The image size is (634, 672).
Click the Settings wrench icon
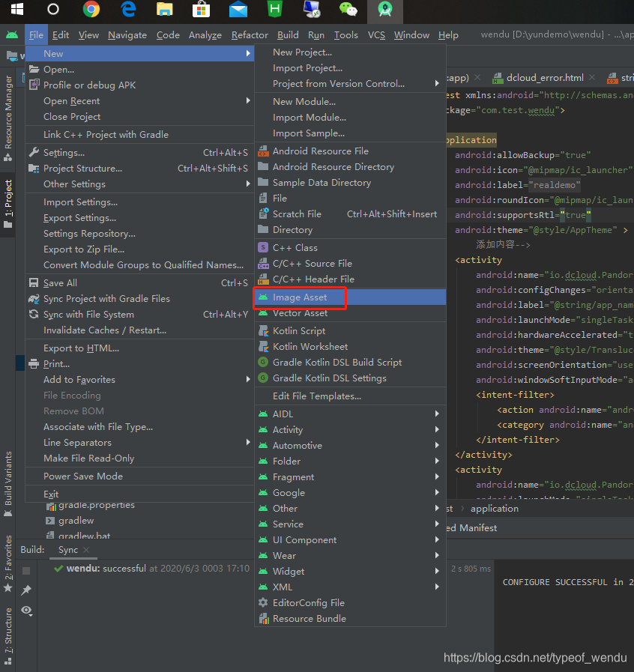(x=34, y=152)
